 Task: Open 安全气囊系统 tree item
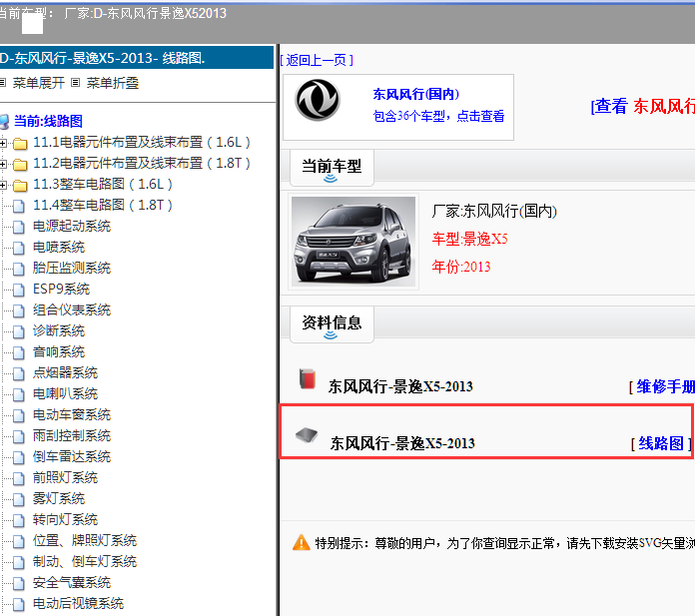[72, 582]
